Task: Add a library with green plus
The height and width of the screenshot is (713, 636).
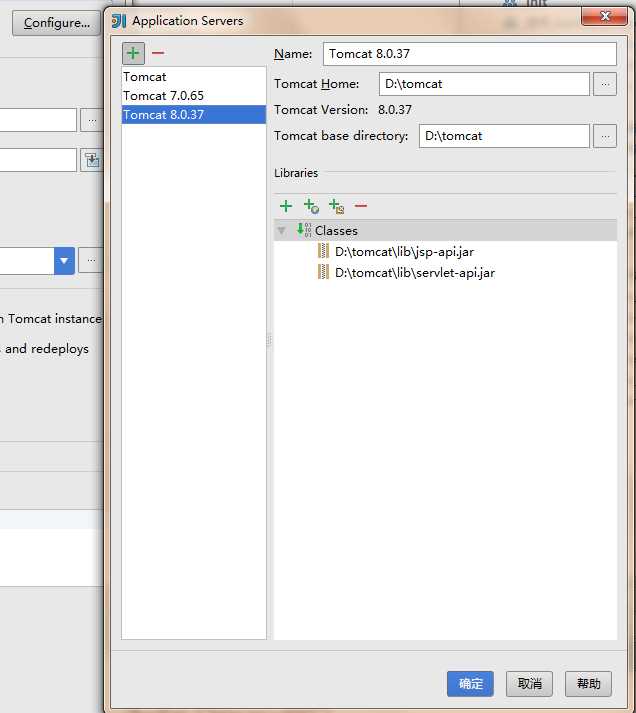Action: [x=286, y=206]
